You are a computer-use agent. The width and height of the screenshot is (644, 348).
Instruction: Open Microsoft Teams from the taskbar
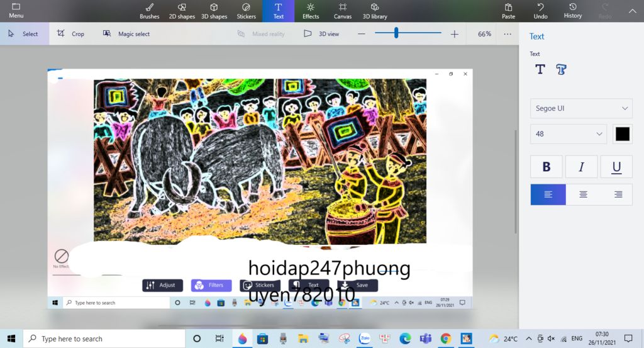click(426, 339)
